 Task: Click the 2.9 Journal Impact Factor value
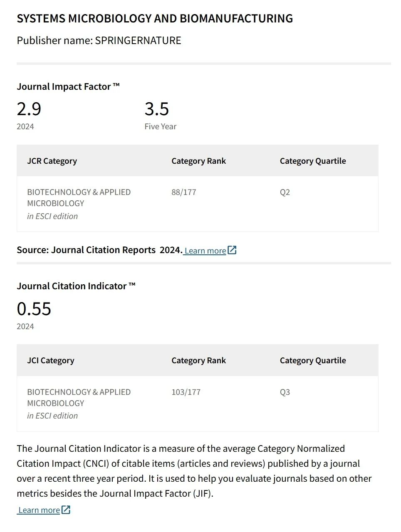29,109
